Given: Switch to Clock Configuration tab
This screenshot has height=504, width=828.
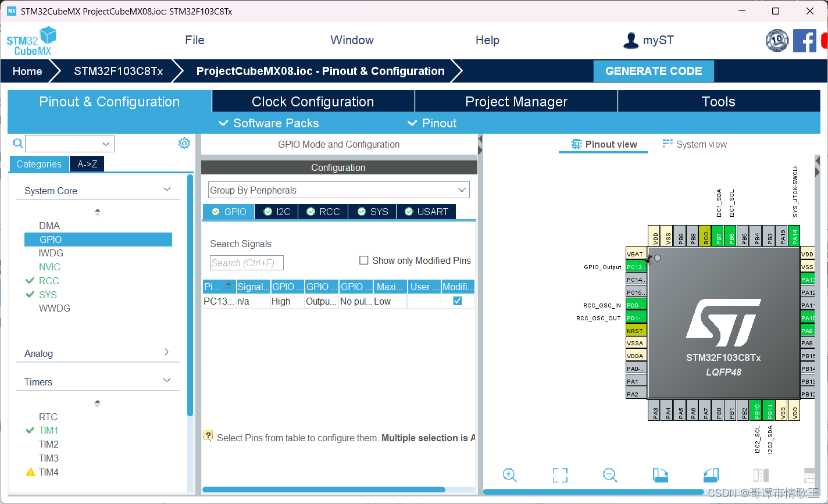Looking at the screenshot, I should [x=313, y=101].
